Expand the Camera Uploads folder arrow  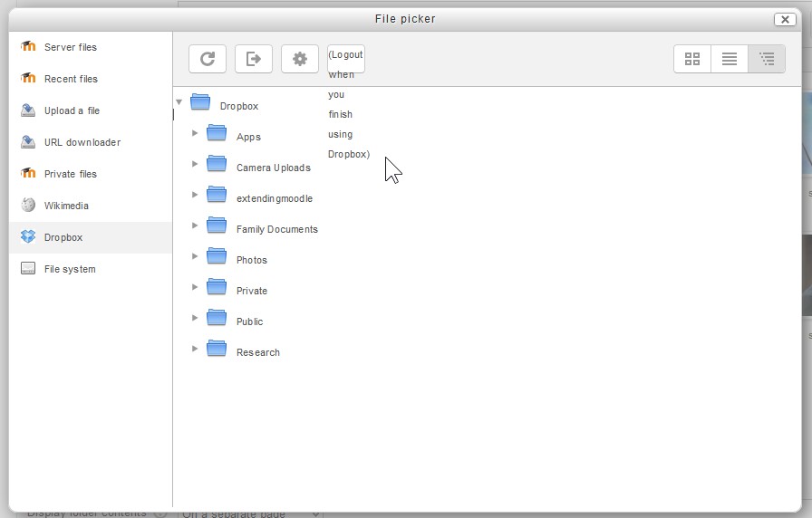pos(195,164)
